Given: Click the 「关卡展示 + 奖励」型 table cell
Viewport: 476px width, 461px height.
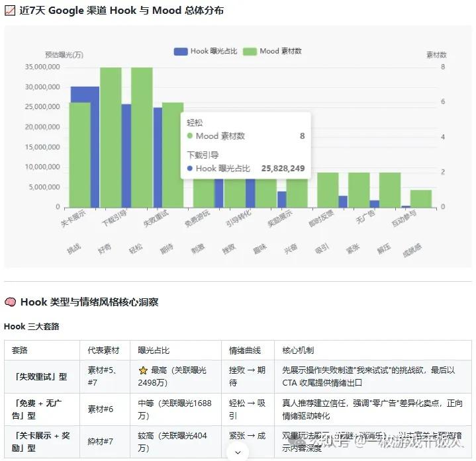Looking at the screenshot, I should [x=41, y=442].
